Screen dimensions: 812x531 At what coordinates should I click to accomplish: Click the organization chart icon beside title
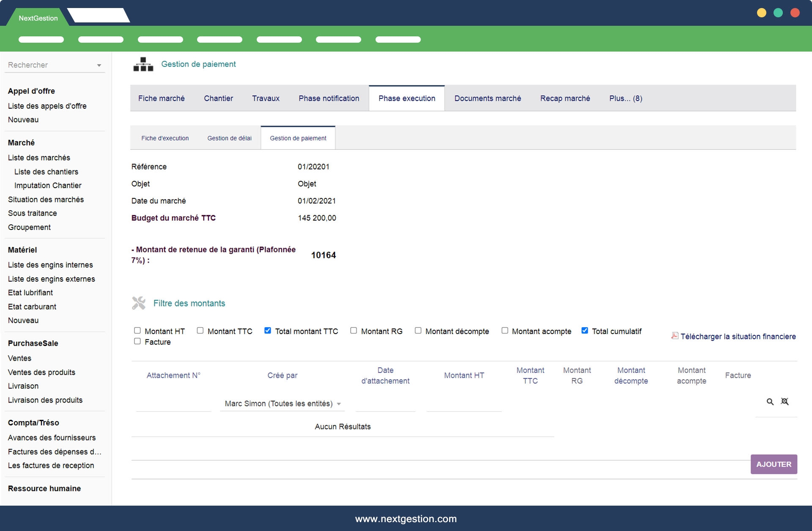(143, 64)
